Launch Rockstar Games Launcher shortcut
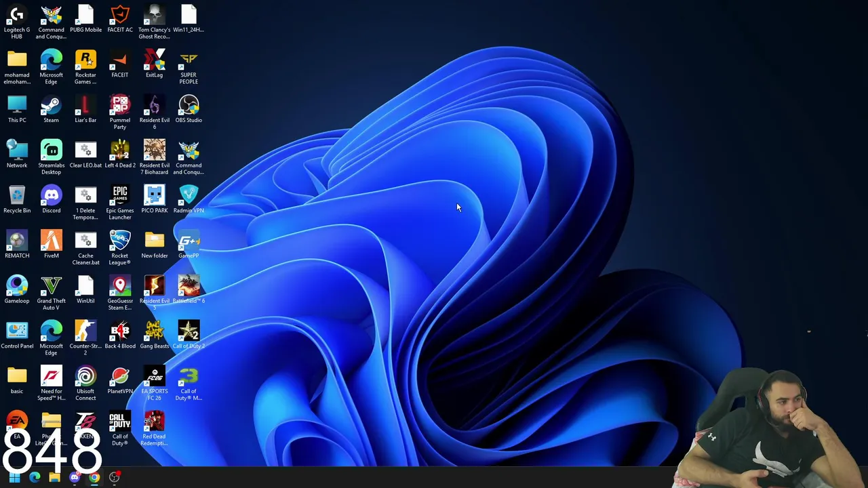 click(x=85, y=66)
